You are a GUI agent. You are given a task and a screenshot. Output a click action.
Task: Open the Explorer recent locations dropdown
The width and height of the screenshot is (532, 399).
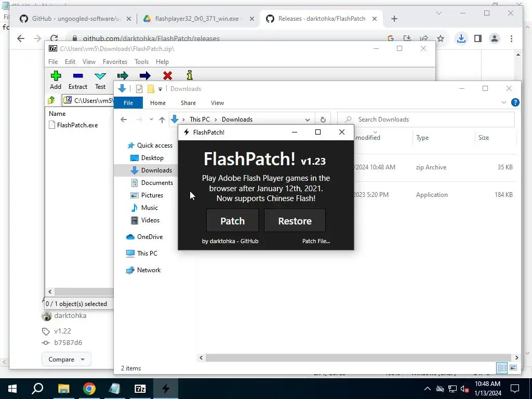151,119
